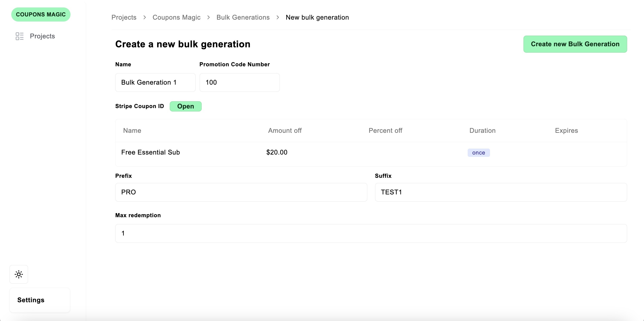
Task: Open Coupons Magic from the breadcrumb trail
Action: [x=177, y=17]
